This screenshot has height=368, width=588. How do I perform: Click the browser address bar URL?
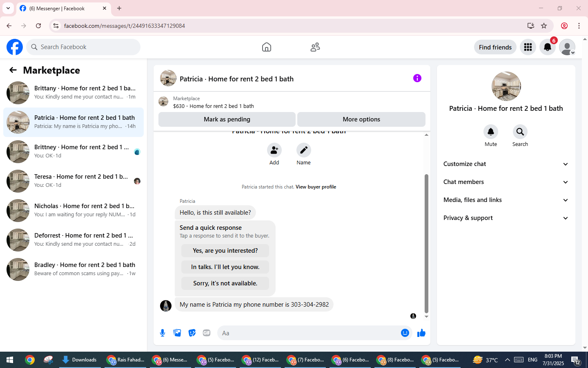tap(125, 26)
